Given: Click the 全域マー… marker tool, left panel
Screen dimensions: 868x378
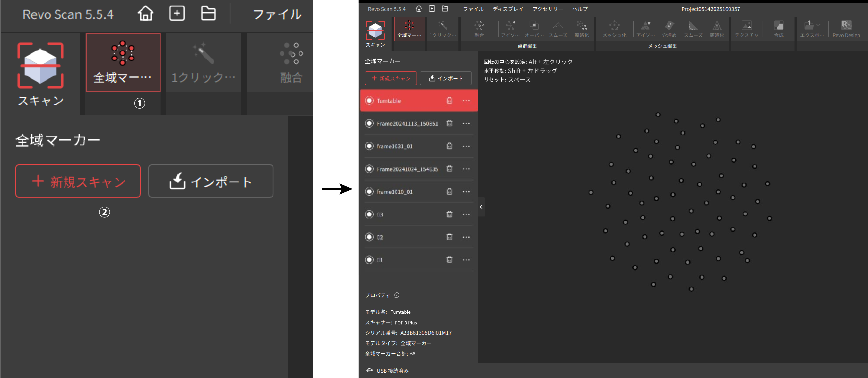Looking at the screenshot, I should (x=123, y=62).
